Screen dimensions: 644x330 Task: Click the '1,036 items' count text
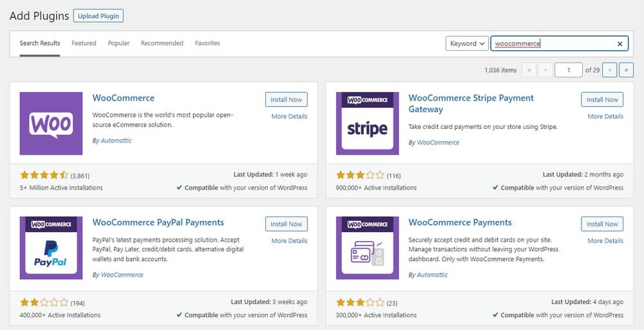point(500,70)
